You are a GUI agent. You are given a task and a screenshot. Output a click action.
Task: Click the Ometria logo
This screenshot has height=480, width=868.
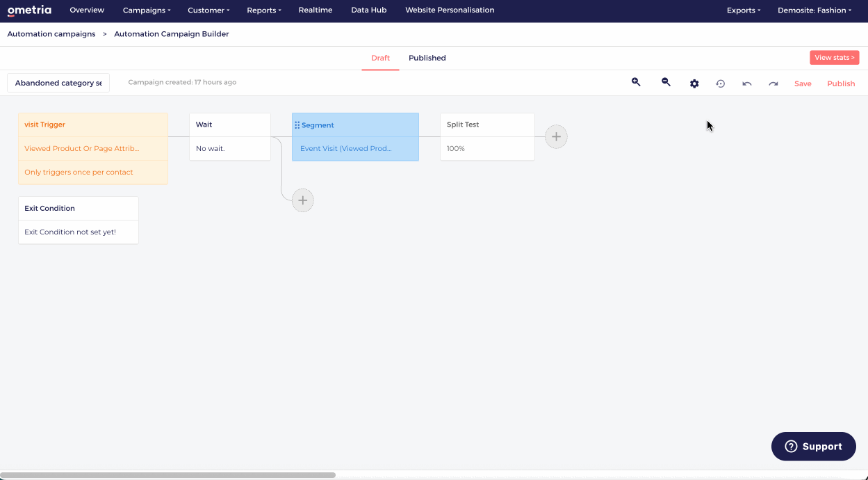[x=29, y=10]
